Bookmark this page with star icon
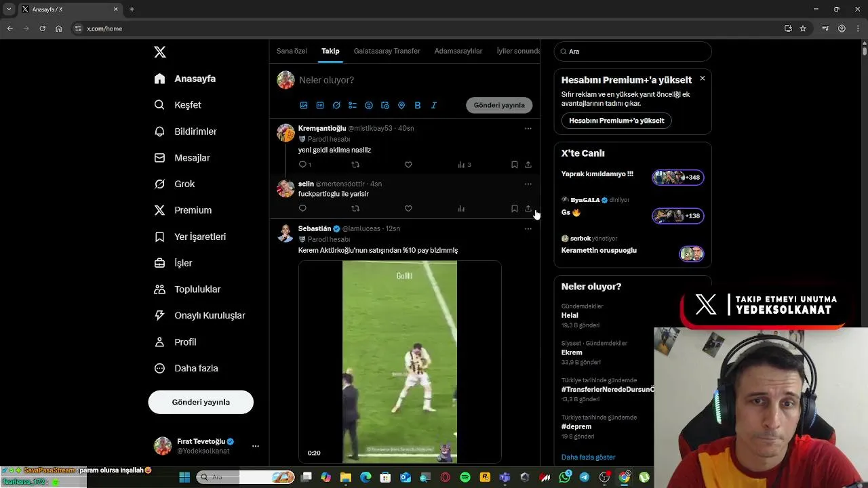 (803, 28)
